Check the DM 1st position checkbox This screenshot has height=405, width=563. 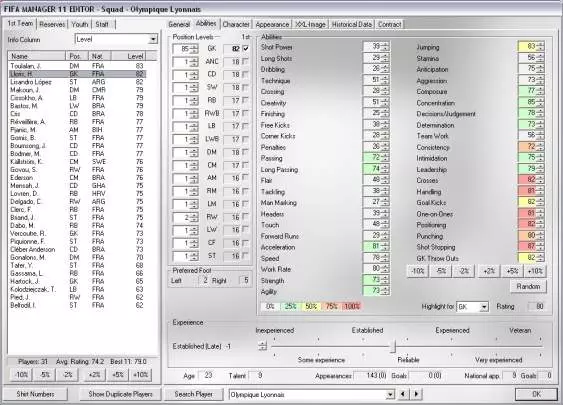[x=246, y=152]
